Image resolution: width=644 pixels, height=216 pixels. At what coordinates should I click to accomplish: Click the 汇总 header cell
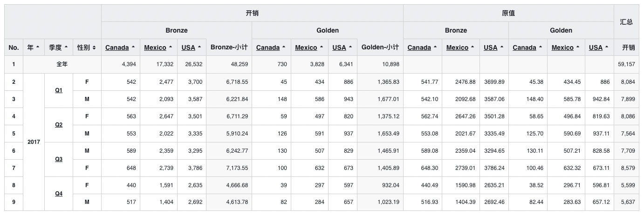pos(626,21)
